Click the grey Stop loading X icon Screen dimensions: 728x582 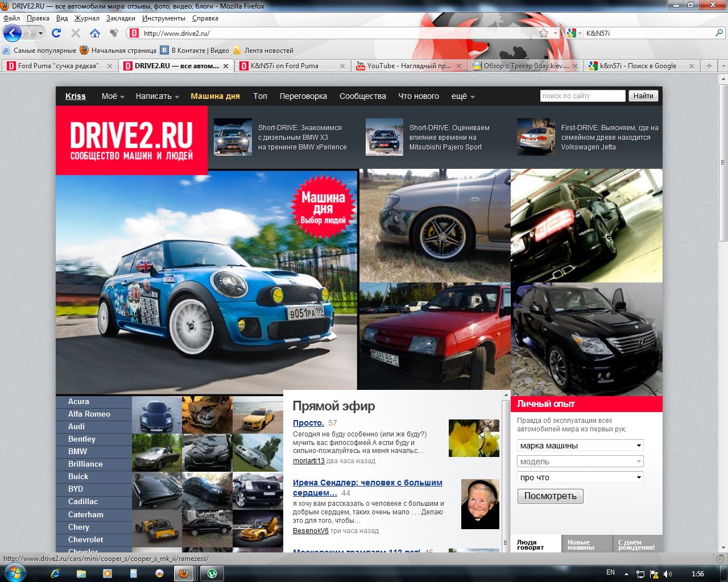pos(76,33)
